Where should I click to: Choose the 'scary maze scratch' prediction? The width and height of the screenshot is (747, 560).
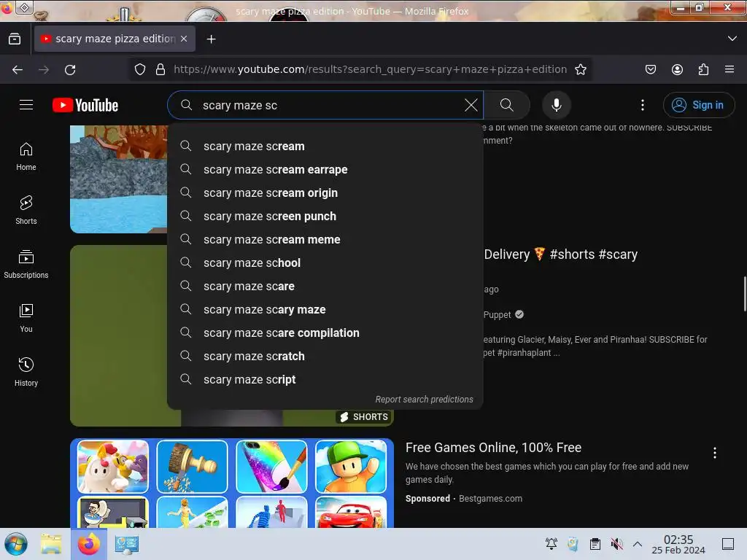pos(325,356)
